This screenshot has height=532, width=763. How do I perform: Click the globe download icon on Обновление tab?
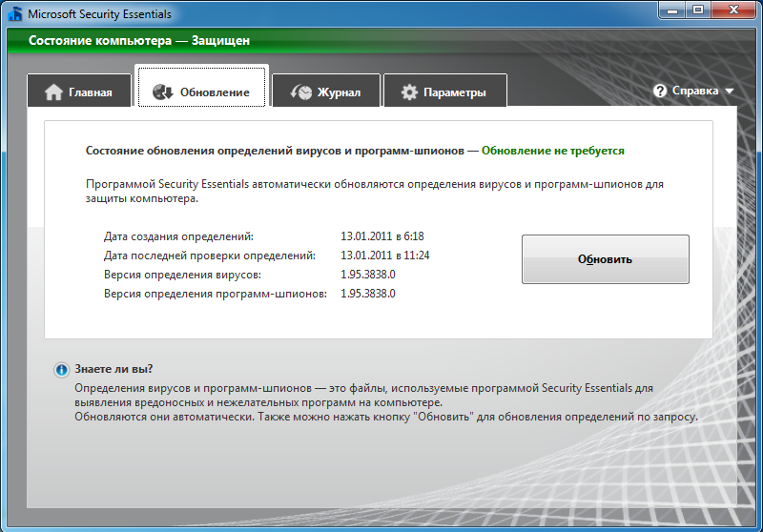(162, 92)
